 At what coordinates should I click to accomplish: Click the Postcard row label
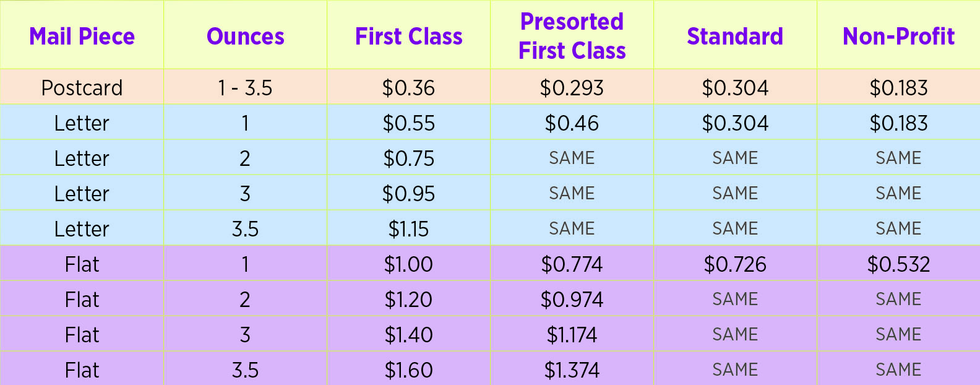pos(82,88)
